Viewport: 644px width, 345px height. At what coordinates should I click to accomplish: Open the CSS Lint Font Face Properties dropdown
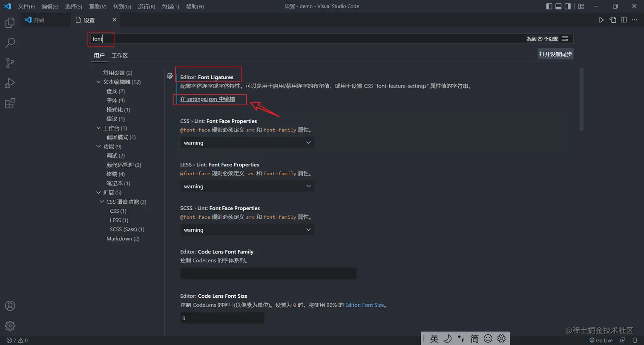(247, 143)
